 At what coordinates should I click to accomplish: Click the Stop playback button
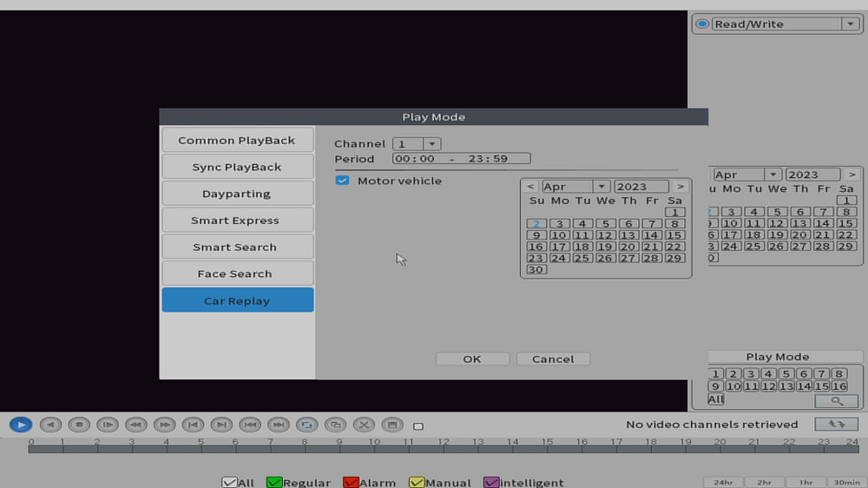point(79,425)
